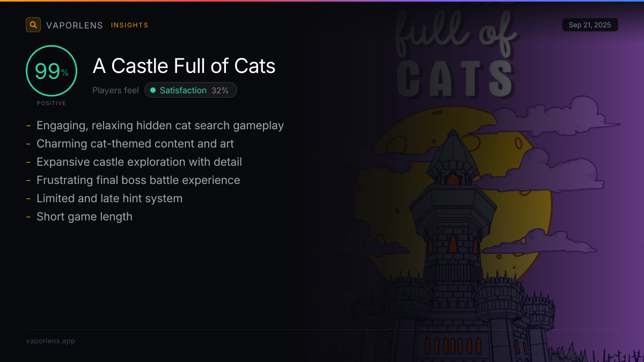Click the 99% positive score circle
Viewport: 644px width, 362px height.
click(52, 71)
